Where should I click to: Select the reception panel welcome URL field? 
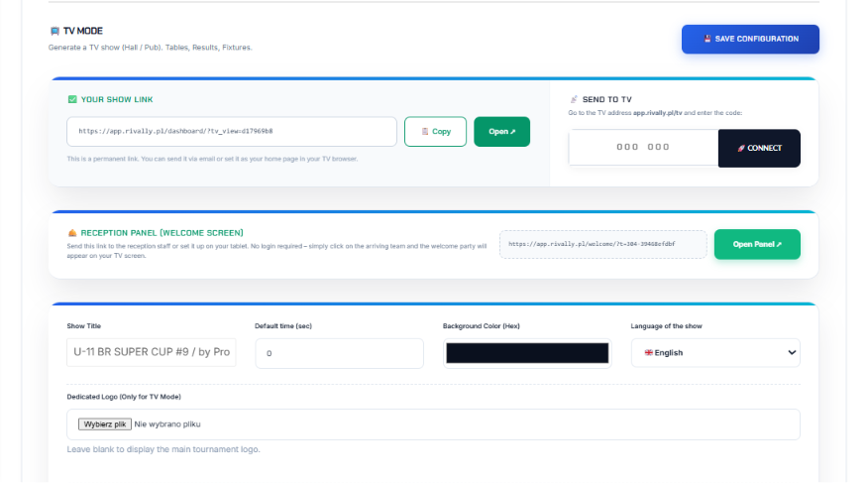point(602,244)
